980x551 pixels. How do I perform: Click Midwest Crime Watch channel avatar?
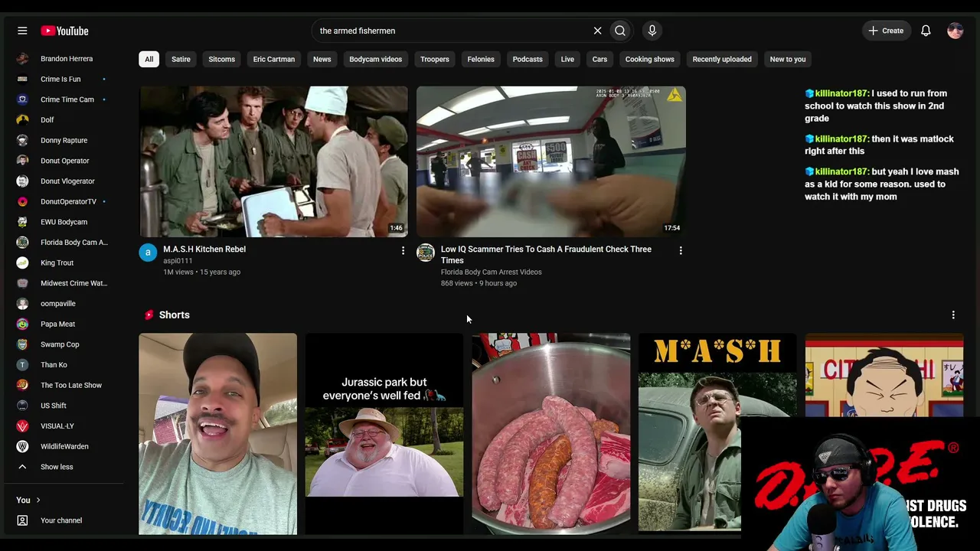23,283
